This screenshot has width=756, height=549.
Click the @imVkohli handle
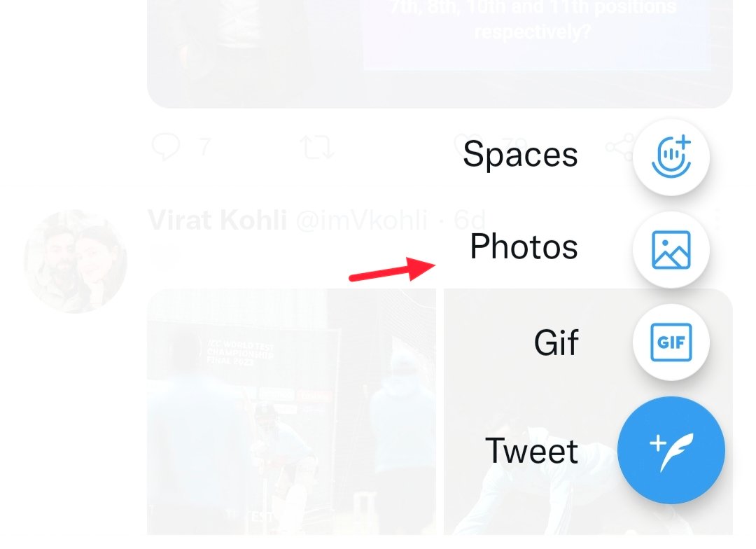362,220
